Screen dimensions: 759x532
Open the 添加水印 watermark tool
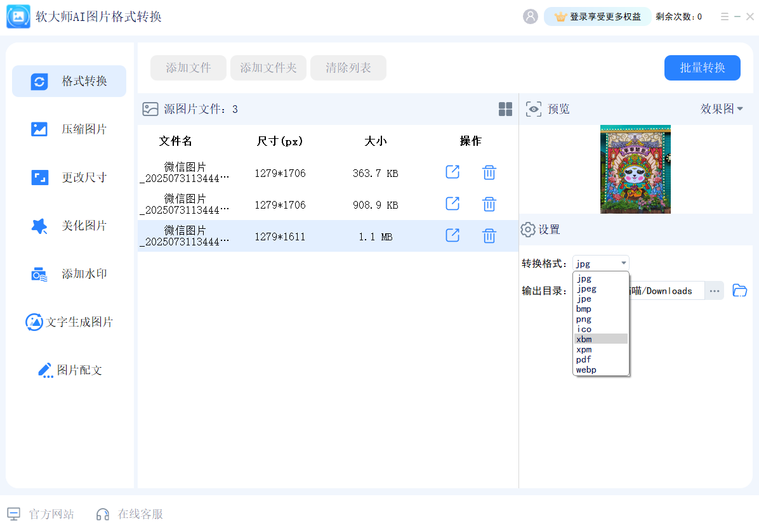click(69, 274)
